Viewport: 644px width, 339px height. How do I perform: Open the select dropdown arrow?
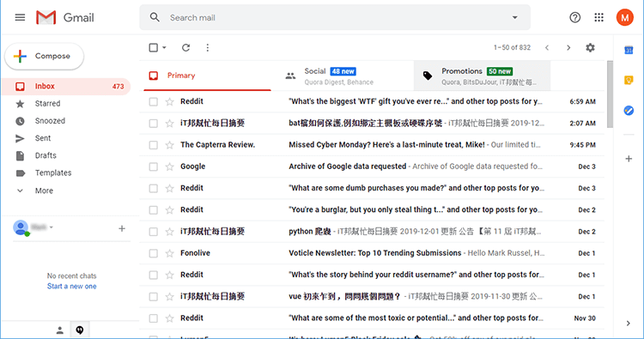click(164, 47)
